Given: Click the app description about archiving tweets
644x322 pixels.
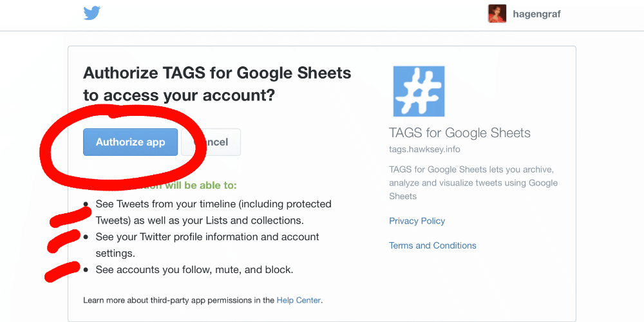Looking at the screenshot, I should [x=473, y=183].
